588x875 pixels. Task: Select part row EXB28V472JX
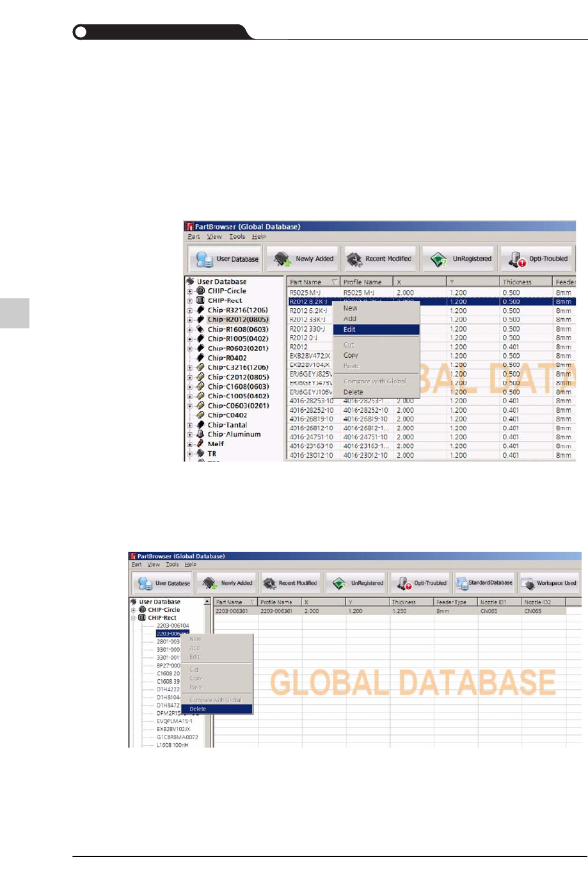[310, 356]
